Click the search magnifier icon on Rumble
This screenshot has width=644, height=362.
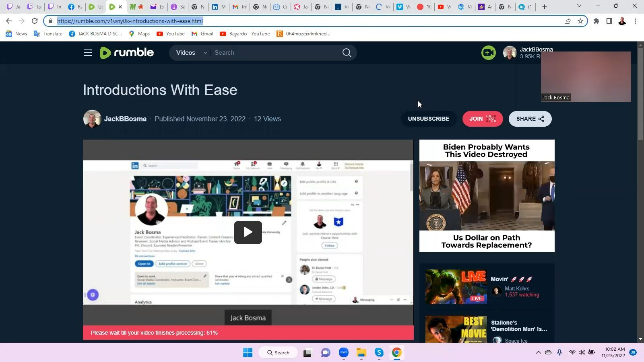pos(347,53)
